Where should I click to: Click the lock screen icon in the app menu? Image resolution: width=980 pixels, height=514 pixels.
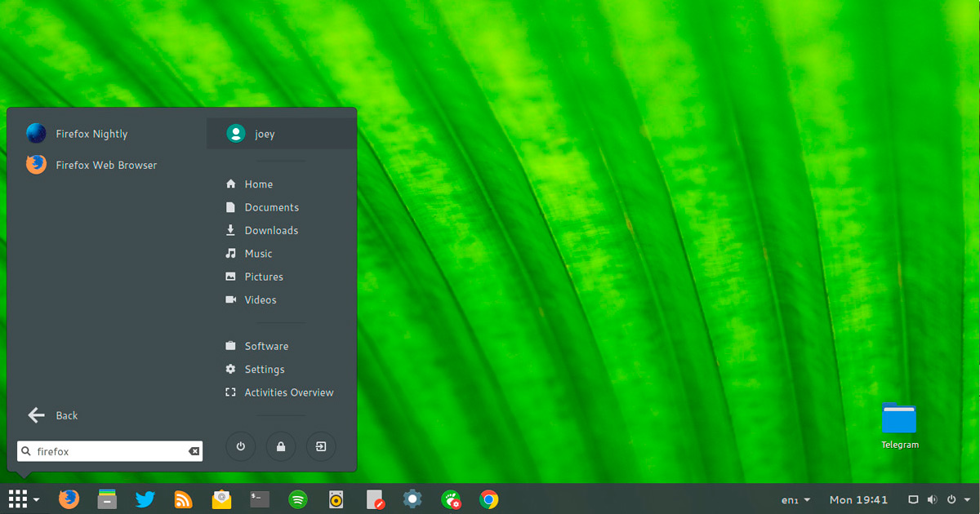280,446
